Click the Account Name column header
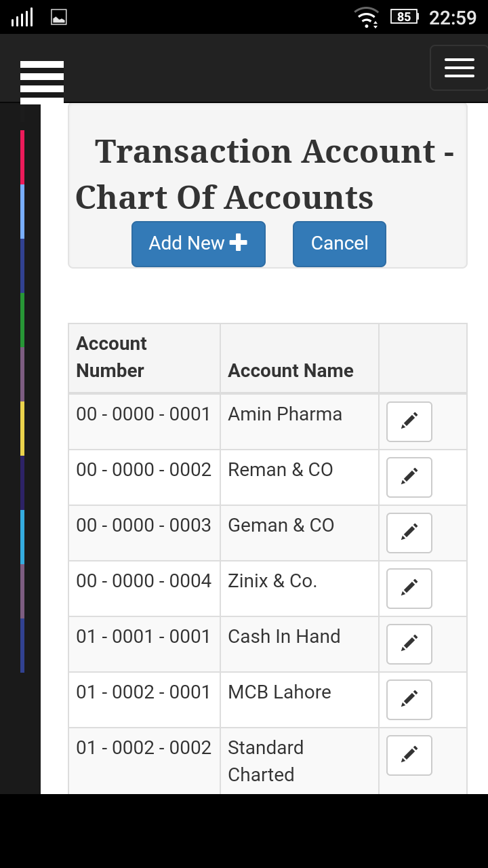This screenshot has height=868, width=488. coord(291,371)
